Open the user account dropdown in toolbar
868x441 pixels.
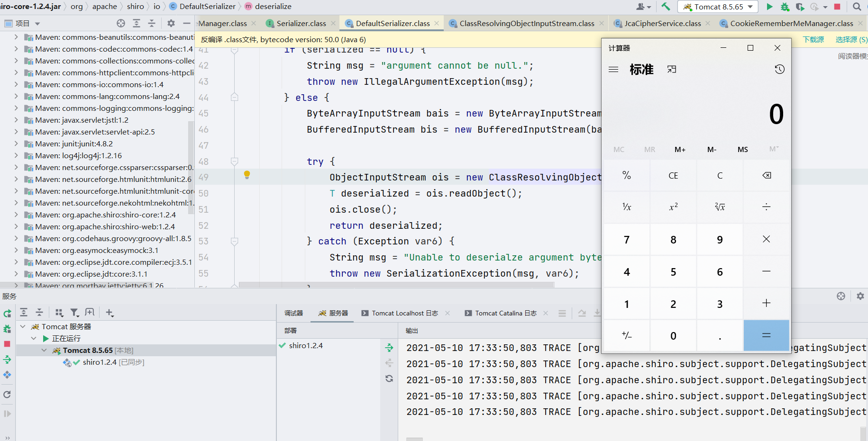pyautogui.click(x=643, y=7)
